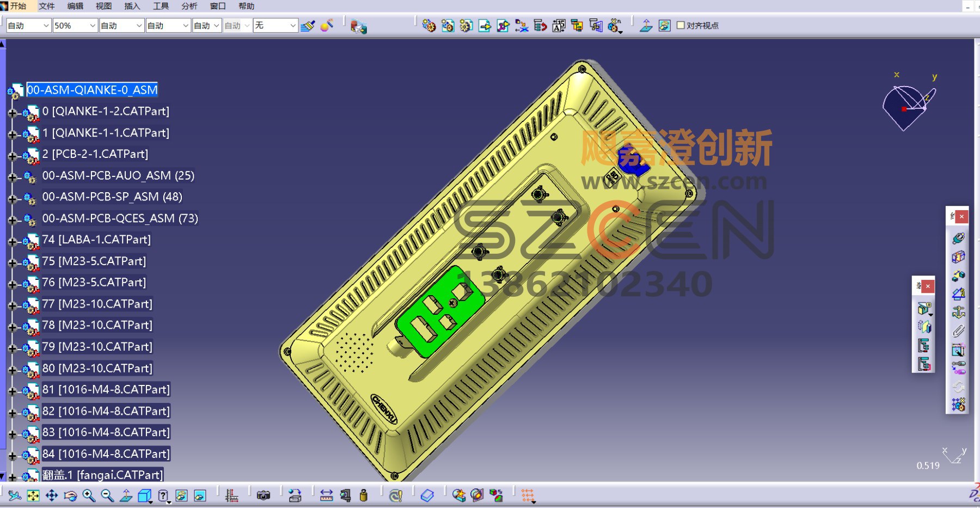Select the Contact Constraint icon
Screen dimensions: 980x508
click(958, 256)
